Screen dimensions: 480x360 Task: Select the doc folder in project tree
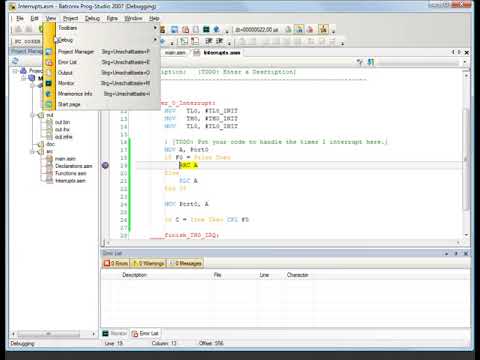pyautogui.click(x=50, y=144)
